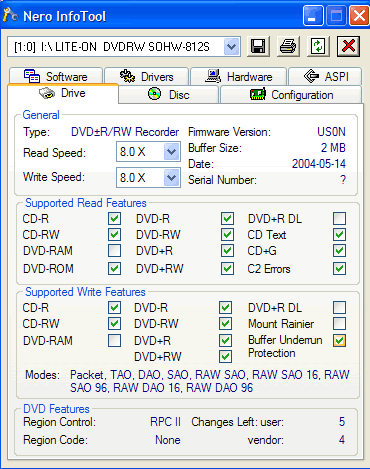Viewport: 370px width, 469px height.
Task: Toggle the DVD-RAM read feature checkbox
Action: click(x=114, y=251)
